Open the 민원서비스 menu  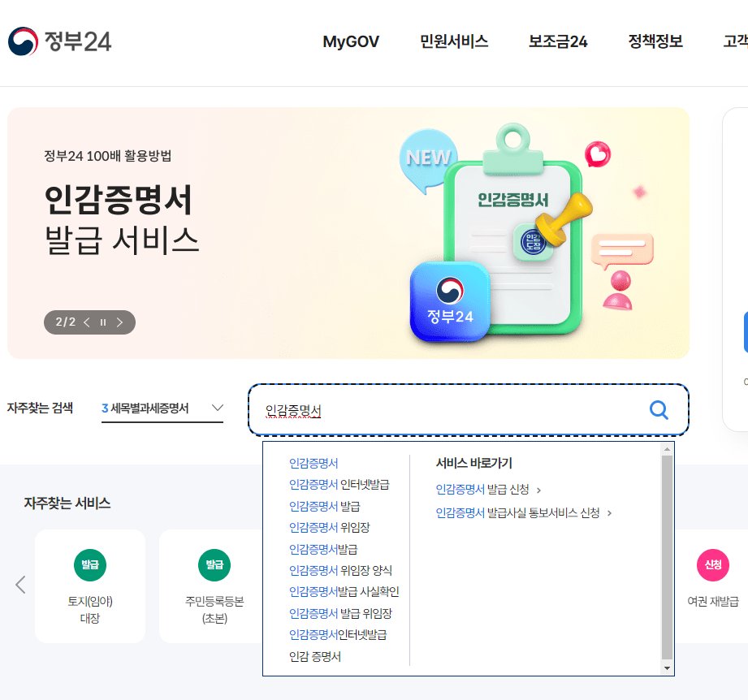(x=454, y=41)
